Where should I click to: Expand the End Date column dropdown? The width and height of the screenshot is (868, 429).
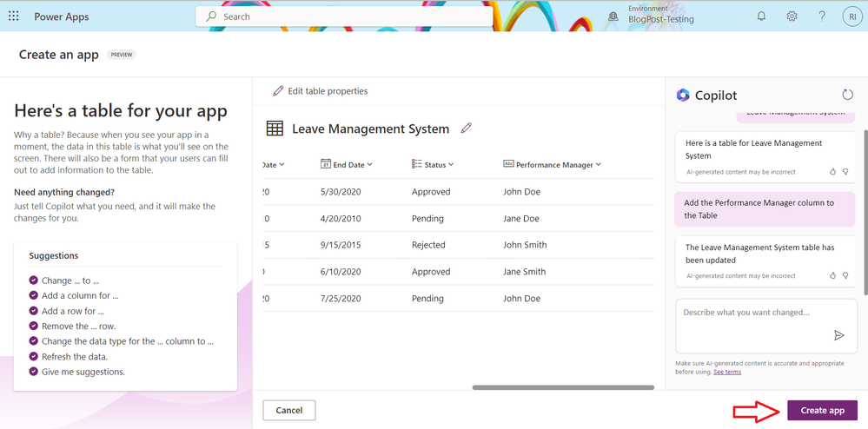(x=370, y=164)
